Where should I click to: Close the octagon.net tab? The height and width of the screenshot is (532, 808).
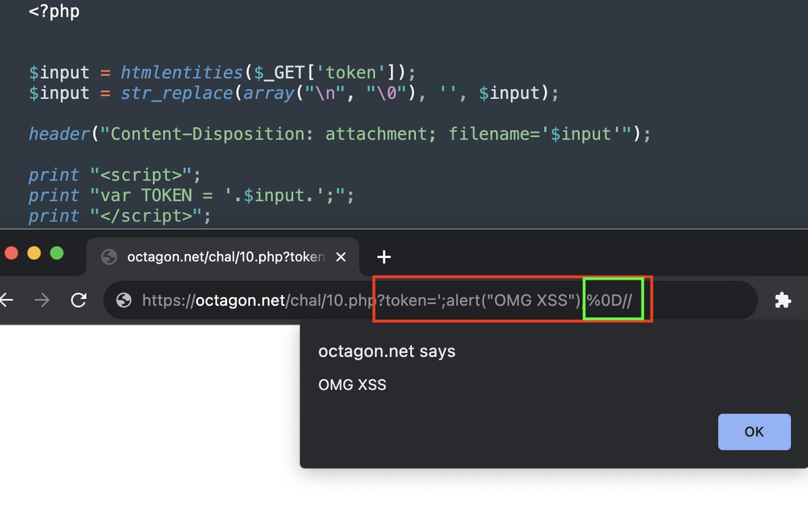[341, 257]
